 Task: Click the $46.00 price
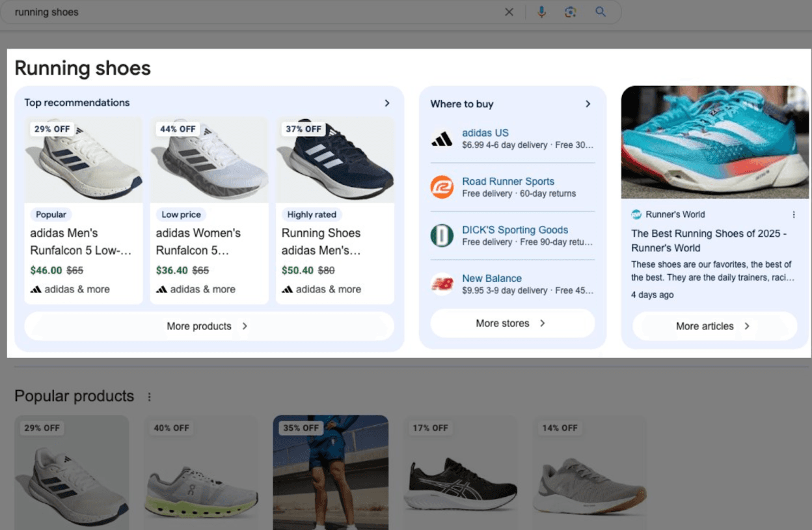[46, 270]
